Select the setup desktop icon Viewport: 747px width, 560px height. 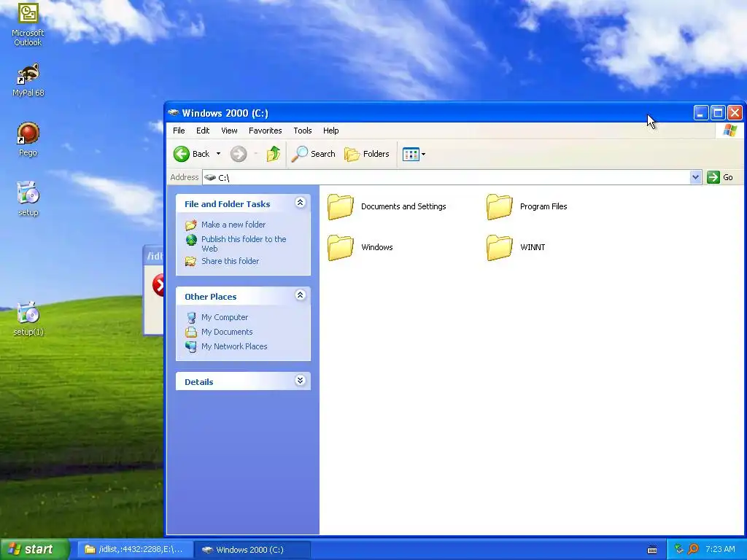coord(28,199)
